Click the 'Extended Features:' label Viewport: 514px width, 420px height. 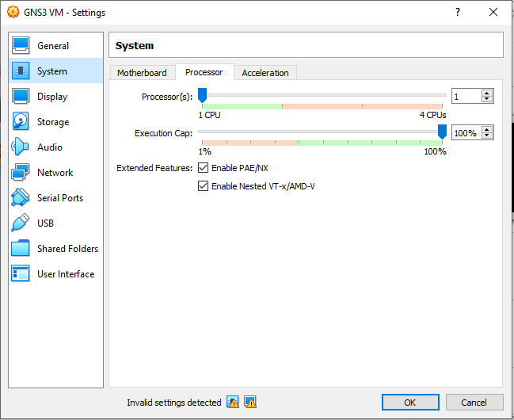coord(154,168)
